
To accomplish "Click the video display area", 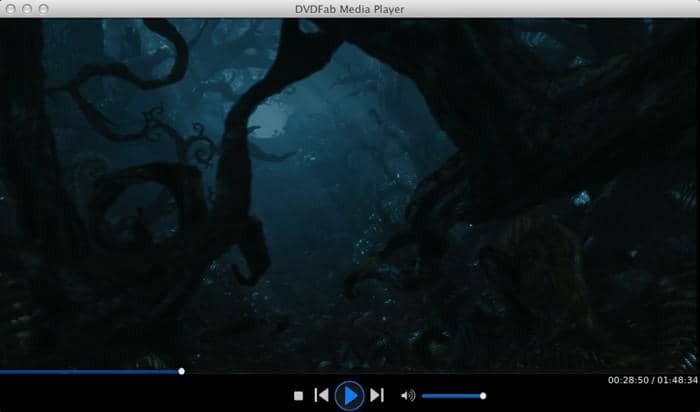I will pos(350,194).
